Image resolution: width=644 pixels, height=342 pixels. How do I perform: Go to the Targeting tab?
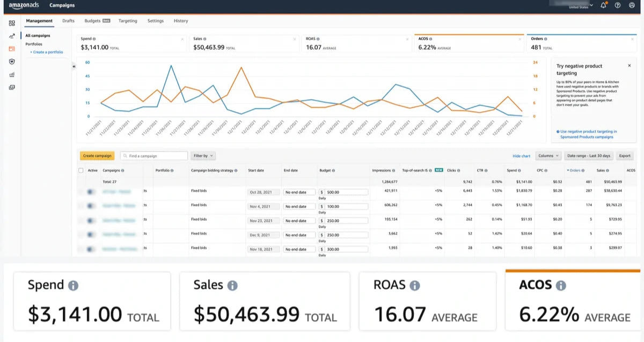pyautogui.click(x=128, y=21)
